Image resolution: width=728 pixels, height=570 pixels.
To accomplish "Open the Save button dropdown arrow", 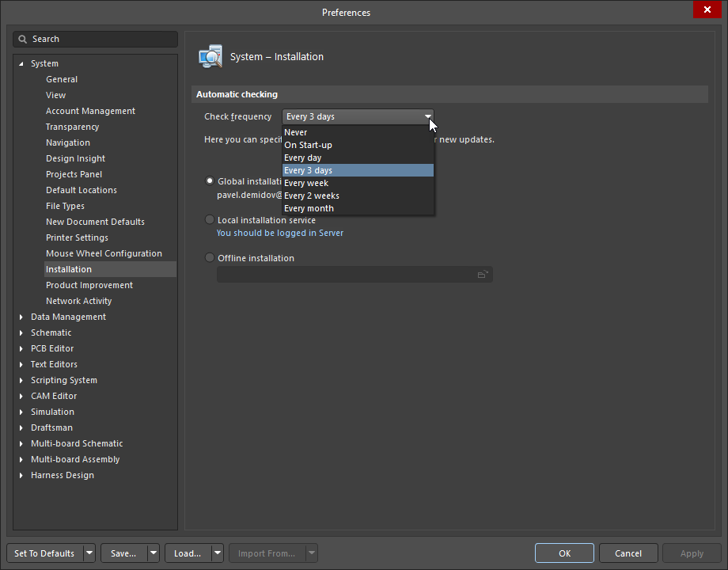I will coord(154,553).
